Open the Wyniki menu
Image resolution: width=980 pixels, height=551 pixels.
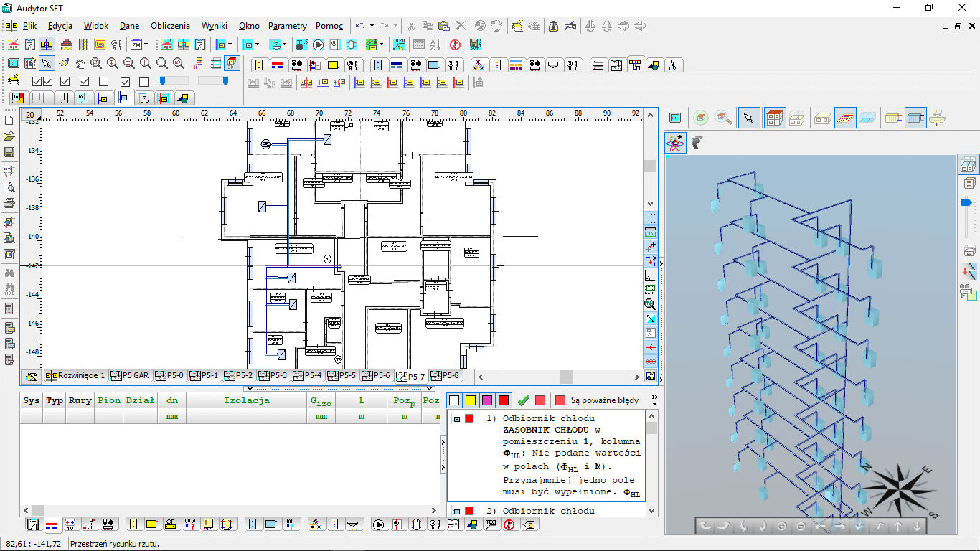tap(215, 26)
